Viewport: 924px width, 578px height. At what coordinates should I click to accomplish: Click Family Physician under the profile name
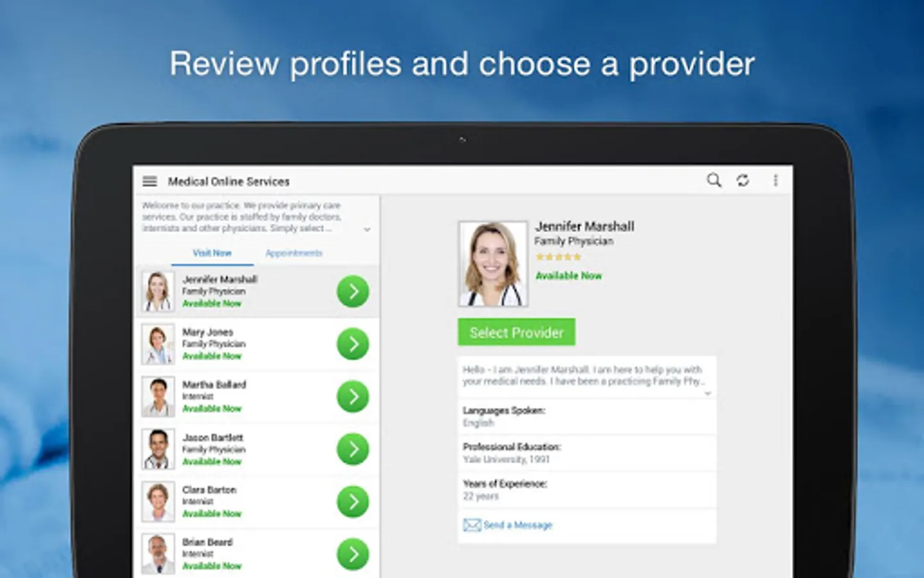coord(574,241)
